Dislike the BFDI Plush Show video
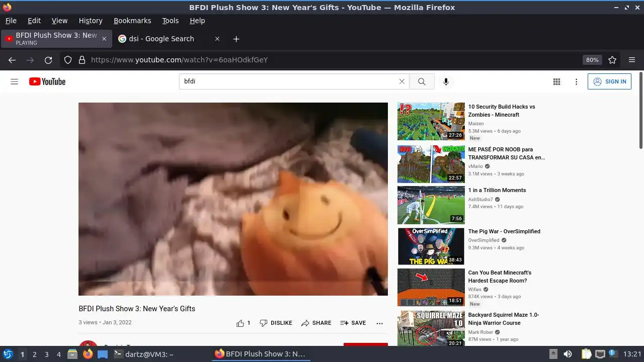Image resolution: width=644 pixels, height=362 pixels. [276, 323]
